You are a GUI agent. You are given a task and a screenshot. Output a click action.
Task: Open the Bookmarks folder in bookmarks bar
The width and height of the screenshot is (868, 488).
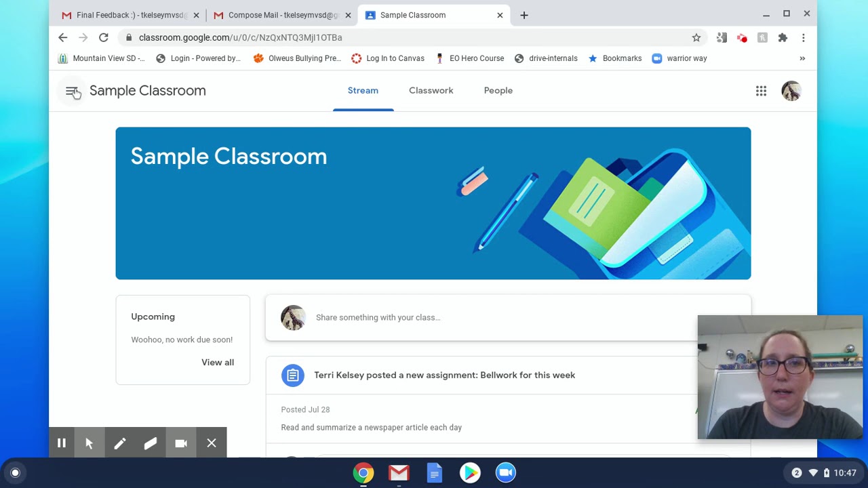[x=615, y=58]
